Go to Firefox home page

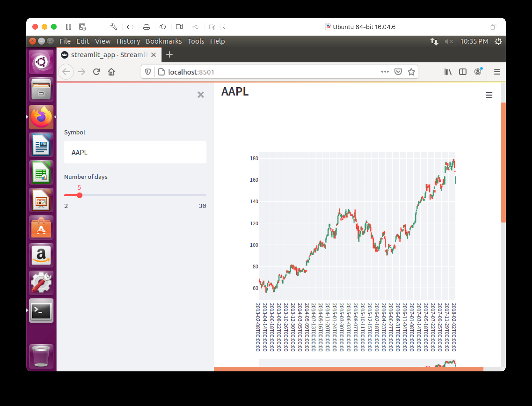click(x=111, y=72)
